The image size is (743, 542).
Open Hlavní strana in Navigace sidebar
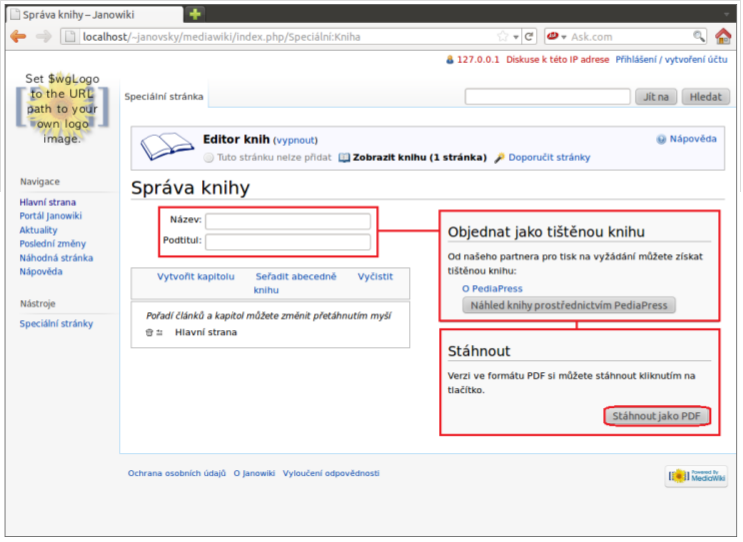47,202
